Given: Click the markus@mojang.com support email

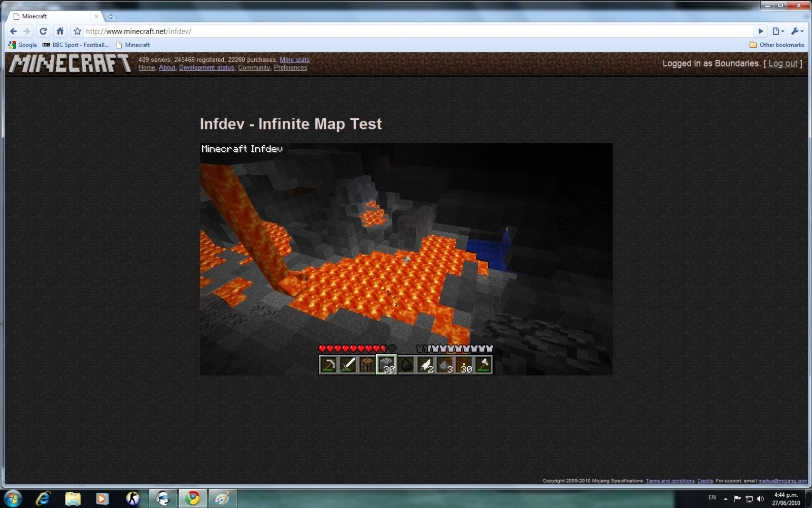Looking at the screenshot, I should point(782,481).
